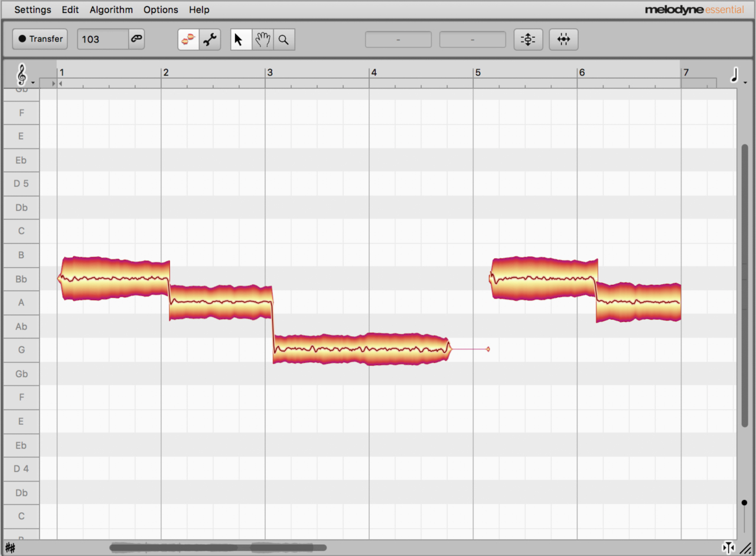Click the G pitch ruler label

pyautogui.click(x=21, y=350)
